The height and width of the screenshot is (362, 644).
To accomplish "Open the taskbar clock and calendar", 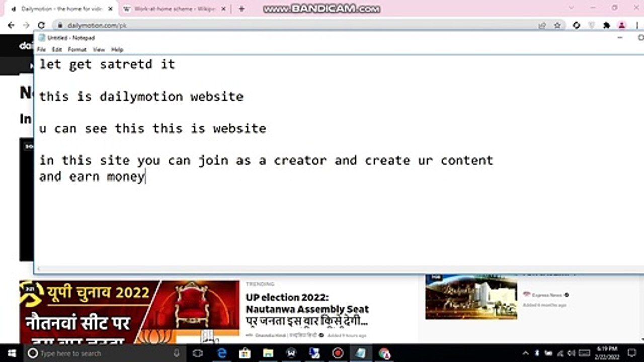I will (608, 353).
